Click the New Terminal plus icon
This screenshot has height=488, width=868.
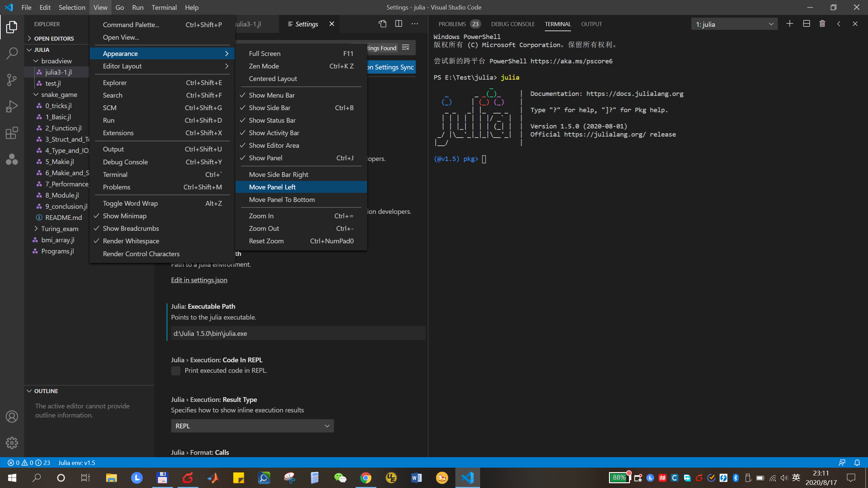coord(790,24)
